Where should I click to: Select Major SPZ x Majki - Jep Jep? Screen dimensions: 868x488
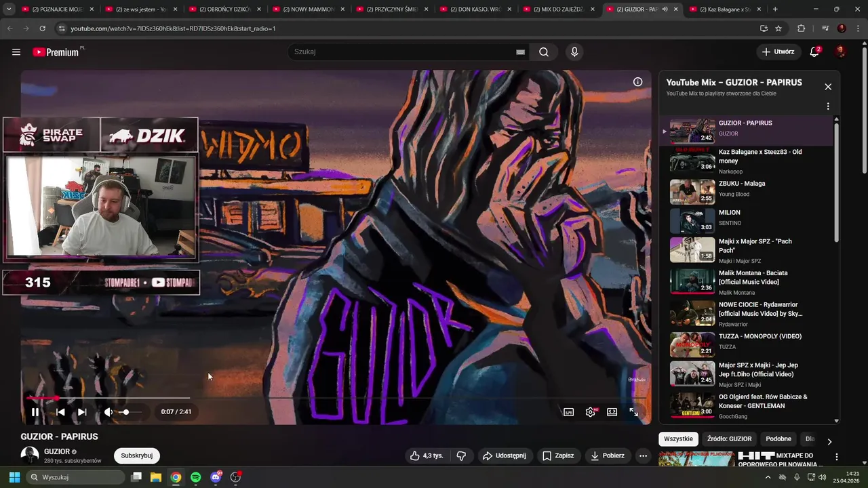point(746,374)
